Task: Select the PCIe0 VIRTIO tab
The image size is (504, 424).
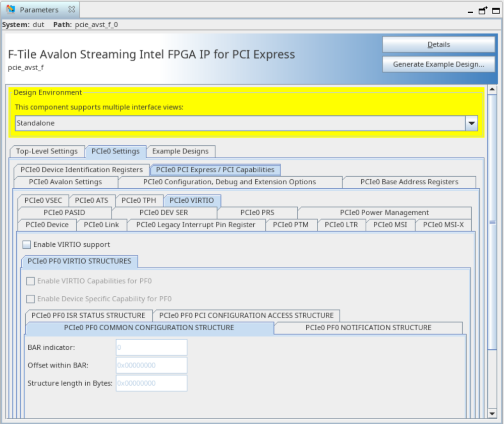Action: tap(192, 200)
